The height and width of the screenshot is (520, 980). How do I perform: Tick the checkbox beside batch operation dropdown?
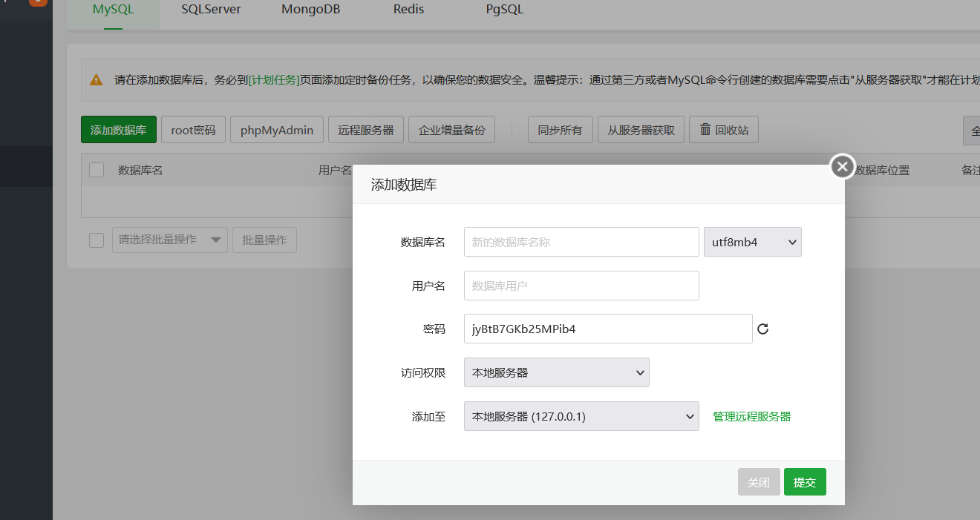(x=97, y=240)
